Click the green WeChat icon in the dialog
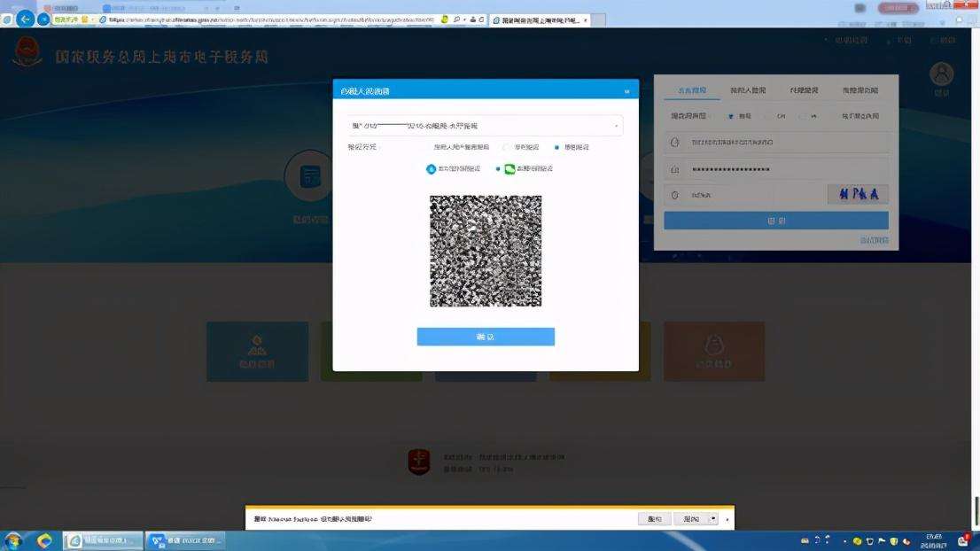Image resolution: width=980 pixels, height=551 pixels. tap(509, 168)
